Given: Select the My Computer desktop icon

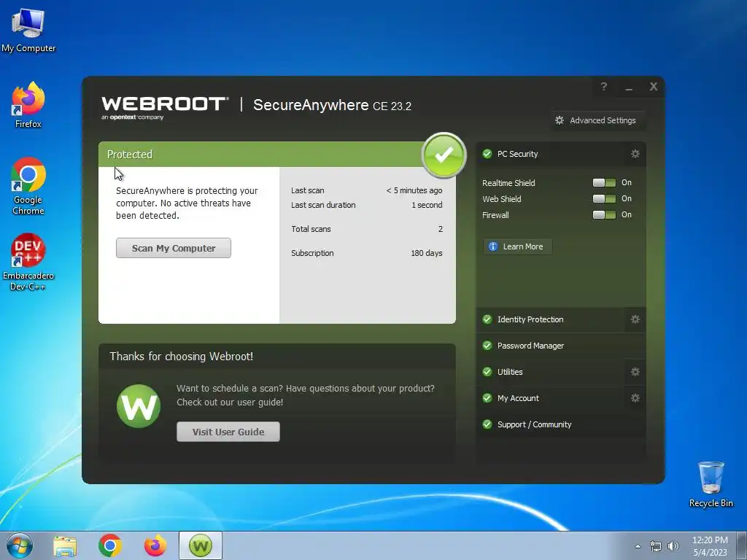Looking at the screenshot, I should (28, 29).
